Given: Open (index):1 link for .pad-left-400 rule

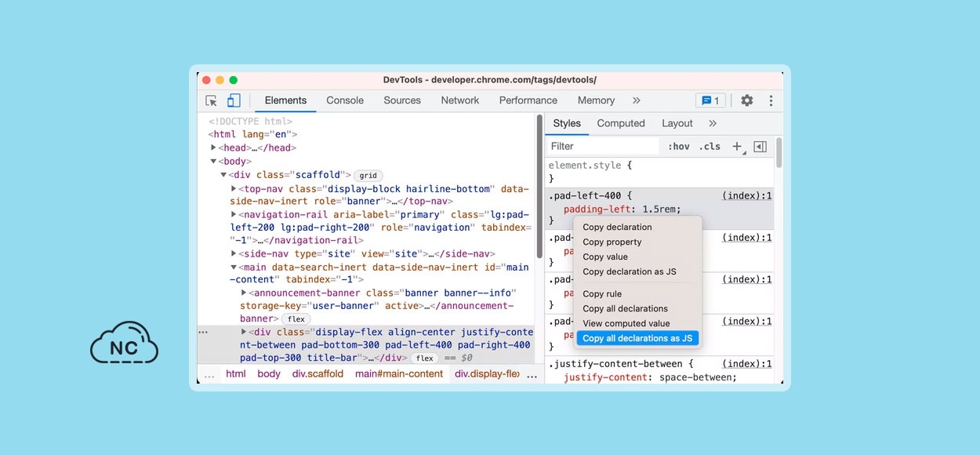Looking at the screenshot, I should tap(747, 196).
